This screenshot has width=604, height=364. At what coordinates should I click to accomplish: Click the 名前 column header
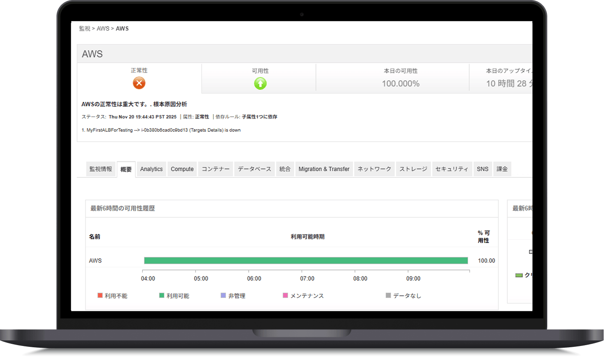[95, 237]
